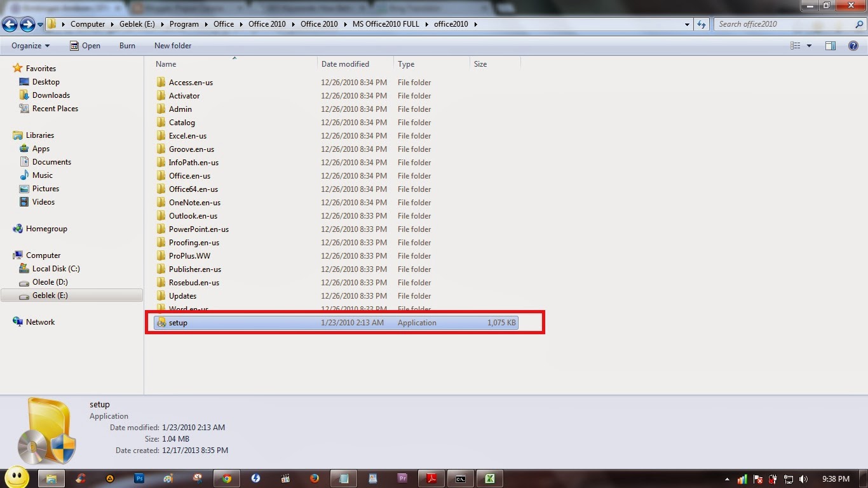Screen dimensions: 868x488
Task: Select Downloads in the navigation pane
Action: [51, 95]
